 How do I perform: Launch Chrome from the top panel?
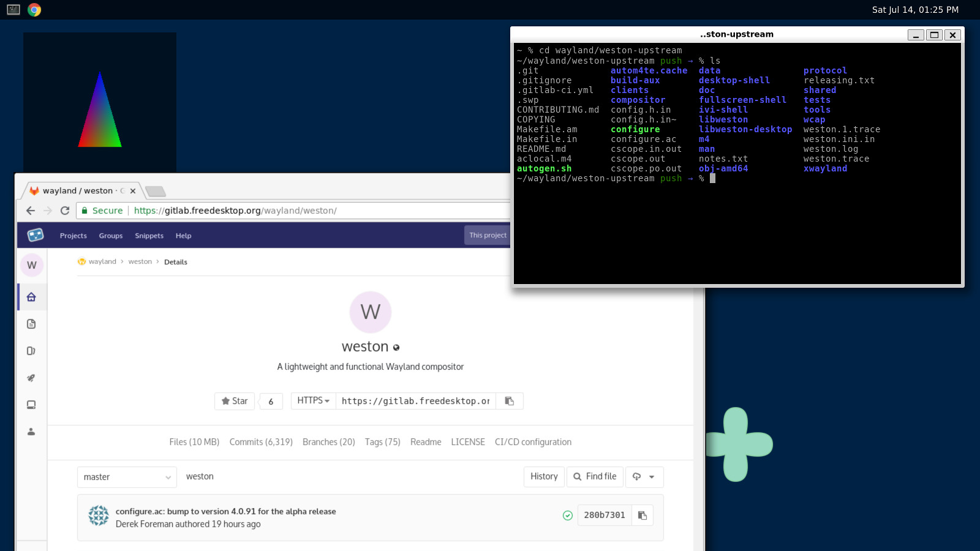[34, 9]
